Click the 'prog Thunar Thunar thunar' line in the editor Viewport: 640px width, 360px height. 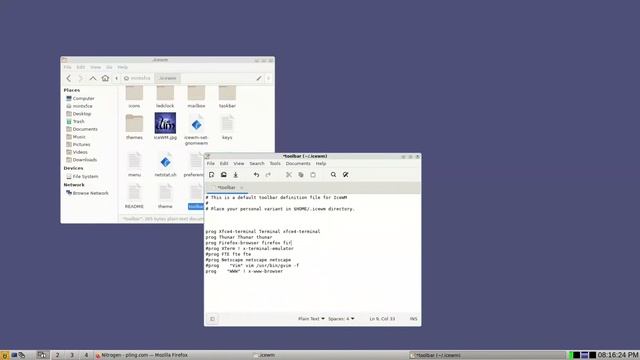pyautogui.click(x=239, y=237)
